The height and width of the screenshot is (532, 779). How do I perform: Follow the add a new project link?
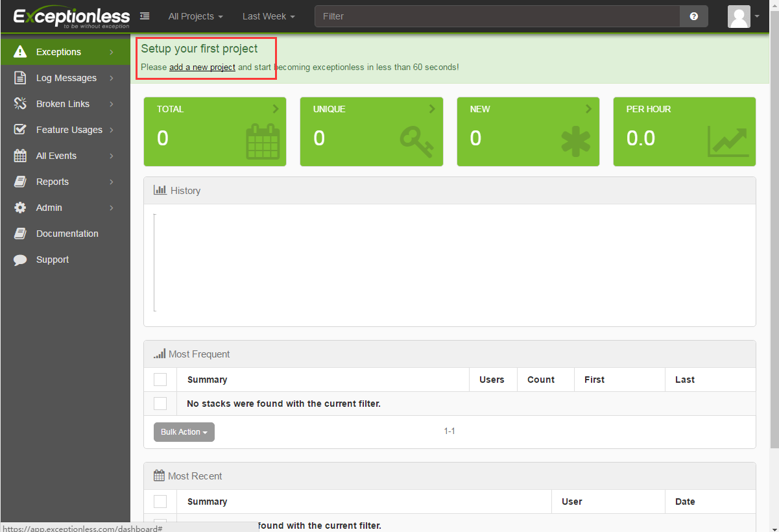tap(202, 67)
